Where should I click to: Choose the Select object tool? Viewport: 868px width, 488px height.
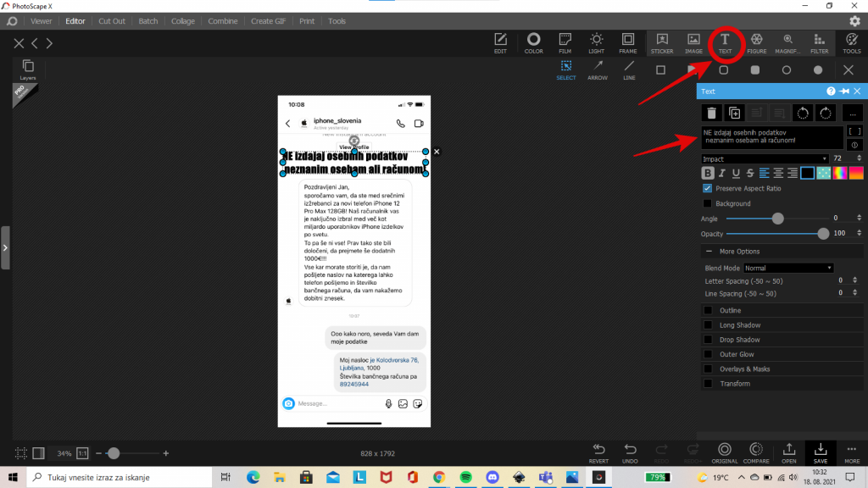pos(565,69)
